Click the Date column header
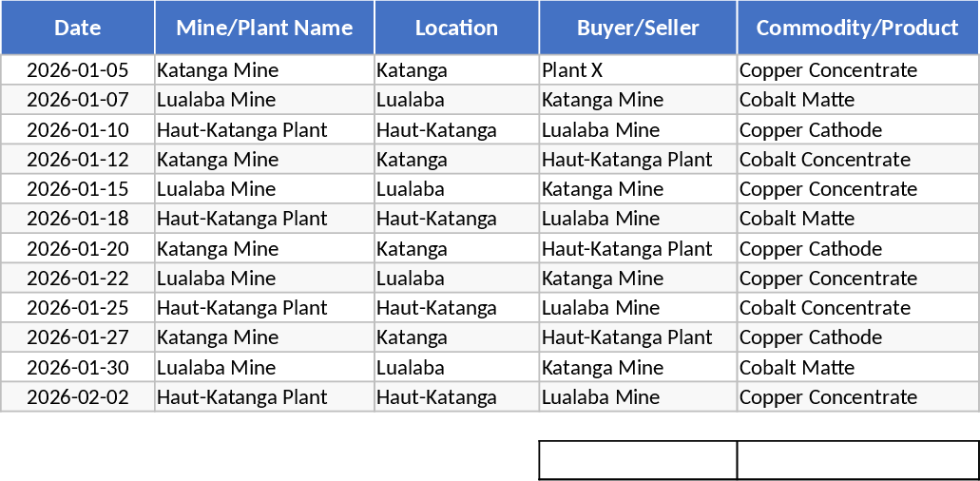This screenshot has height=481, width=980. pyautogui.click(x=78, y=28)
